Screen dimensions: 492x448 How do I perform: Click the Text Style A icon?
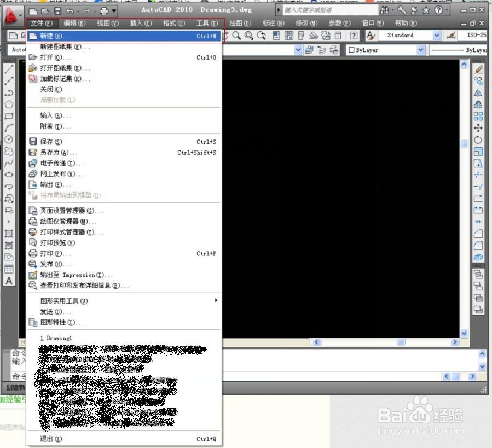point(371,36)
